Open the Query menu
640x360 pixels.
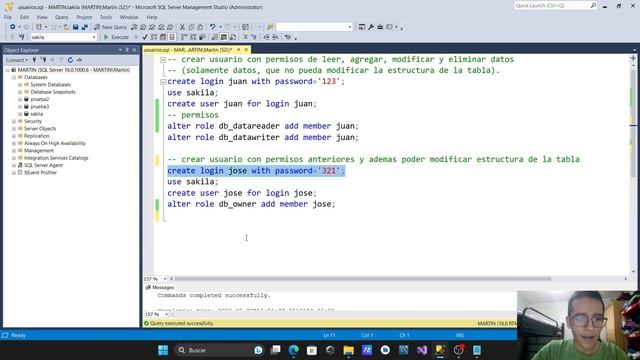[x=62, y=17]
